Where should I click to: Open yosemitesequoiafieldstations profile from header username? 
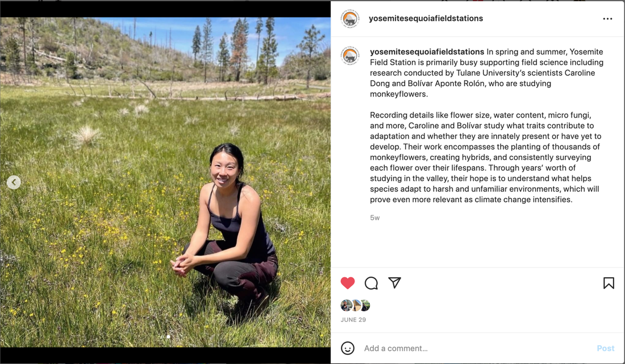tap(426, 19)
